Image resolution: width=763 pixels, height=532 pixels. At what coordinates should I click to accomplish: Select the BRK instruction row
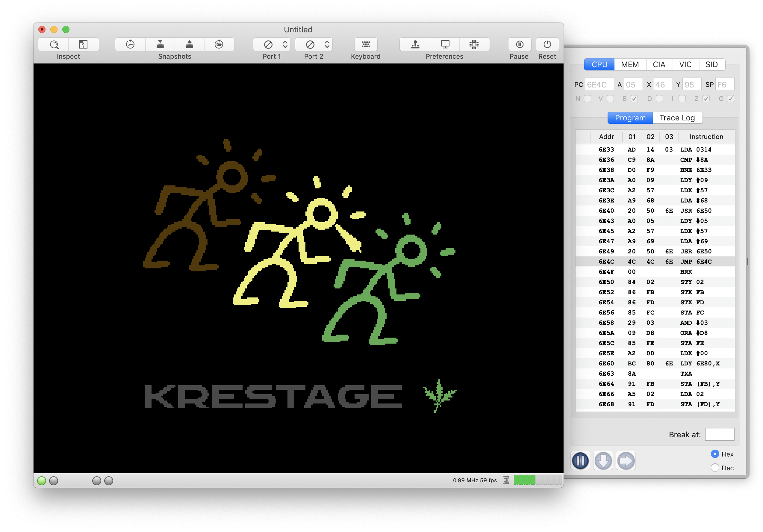point(655,272)
